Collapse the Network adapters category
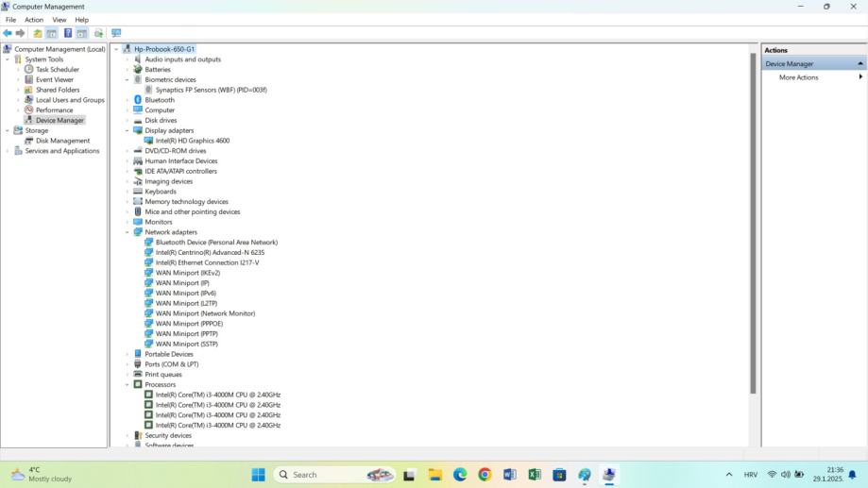 click(127, 232)
